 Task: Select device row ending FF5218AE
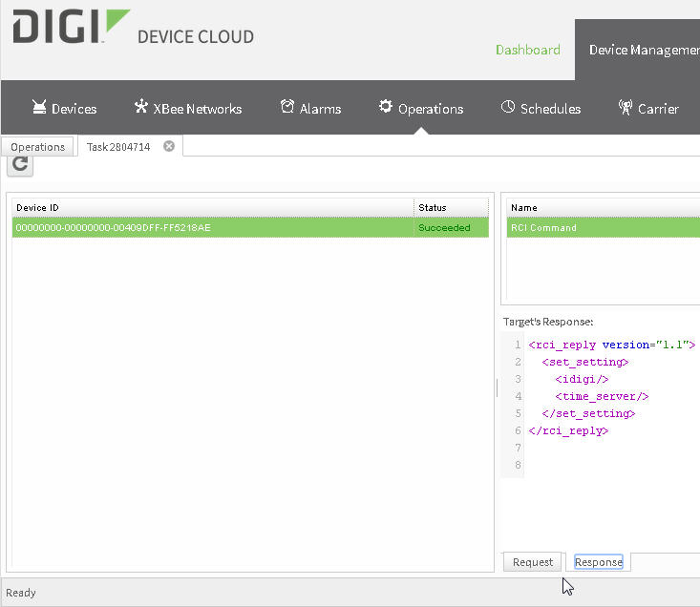pyautogui.click(x=212, y=228)
